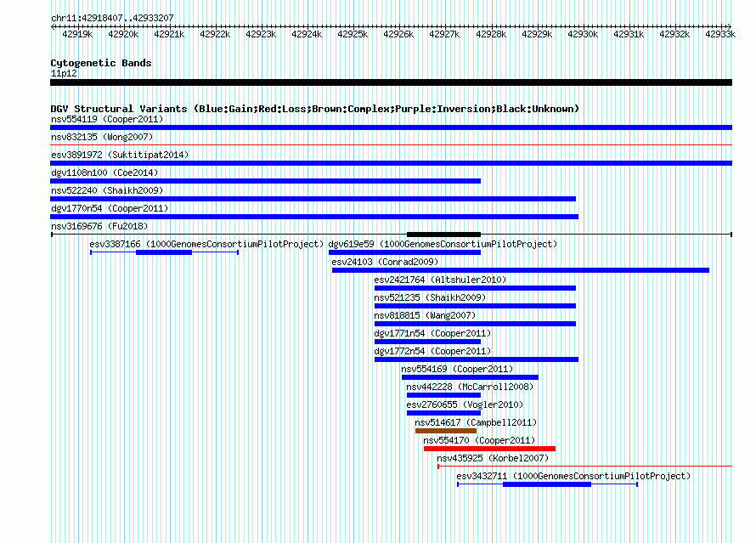The image size is (756, 543).
Task: Click the 42923k ruler tick label
Action: pyautogui.click(x=261, y=34)
